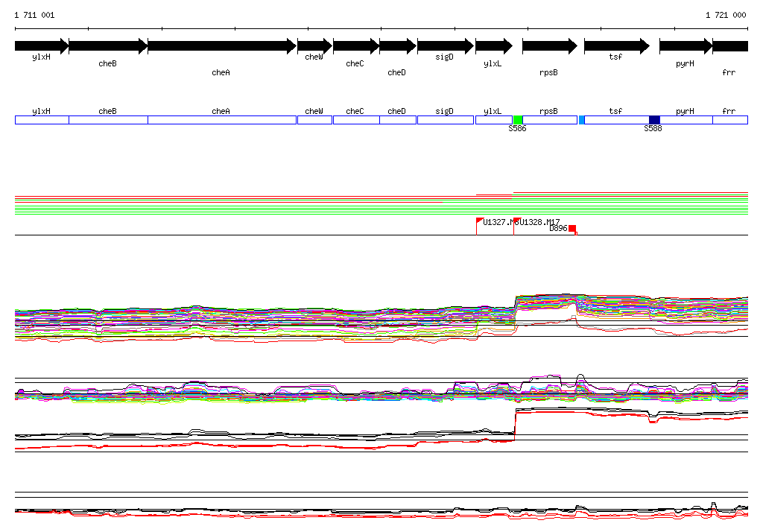Select the black cheD gene arrow

pos(398,46)
